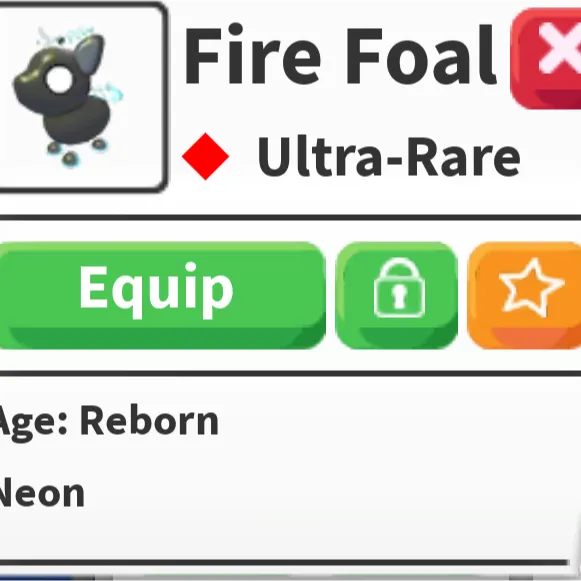Click the foal's white eye in portrait

pyautogui.click(x=59, y=80)
